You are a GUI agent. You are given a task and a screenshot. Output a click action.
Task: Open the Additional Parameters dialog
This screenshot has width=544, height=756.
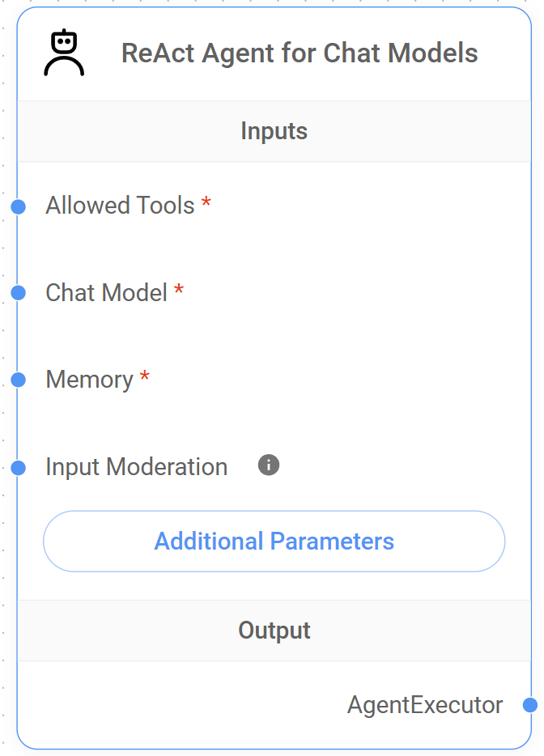click(274, 541)
